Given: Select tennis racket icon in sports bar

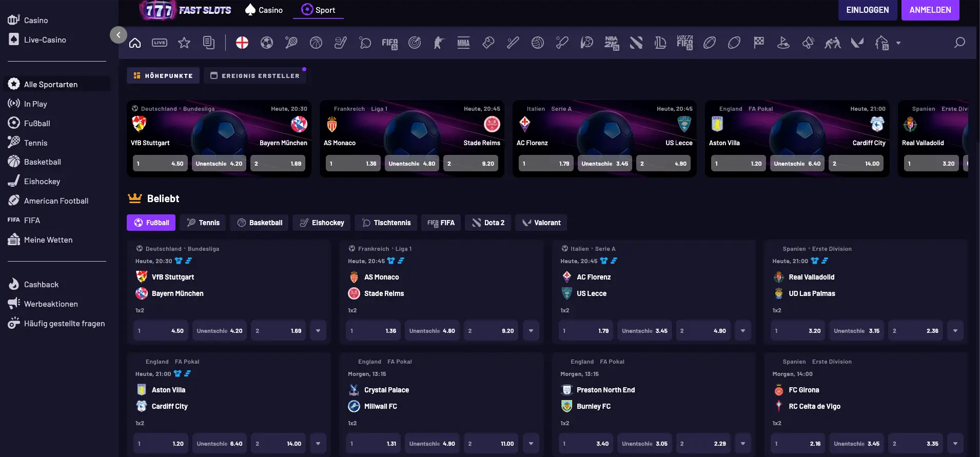Looking at the screenshot, I should pyautogui.click(x=291, y=43).
